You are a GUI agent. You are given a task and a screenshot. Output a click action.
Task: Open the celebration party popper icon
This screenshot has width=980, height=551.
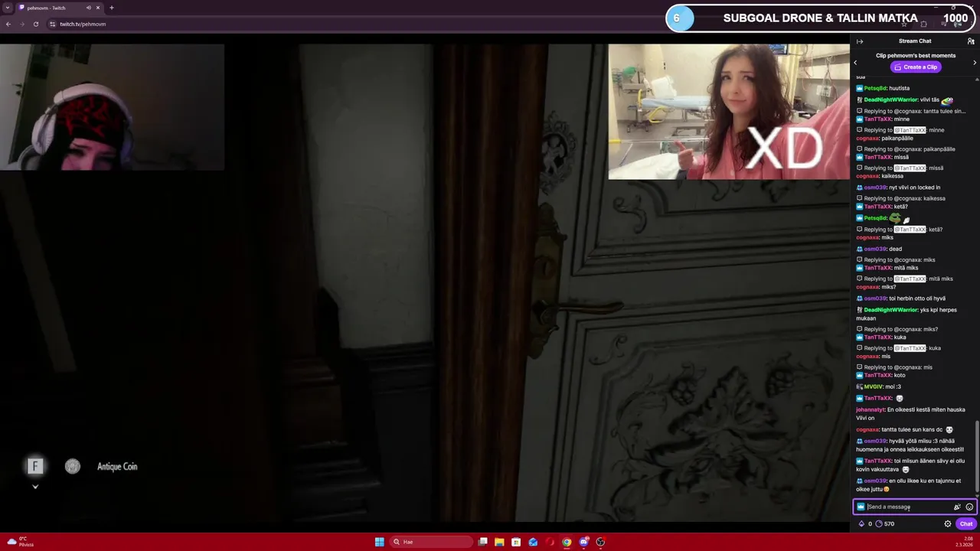tap(957, 507)
